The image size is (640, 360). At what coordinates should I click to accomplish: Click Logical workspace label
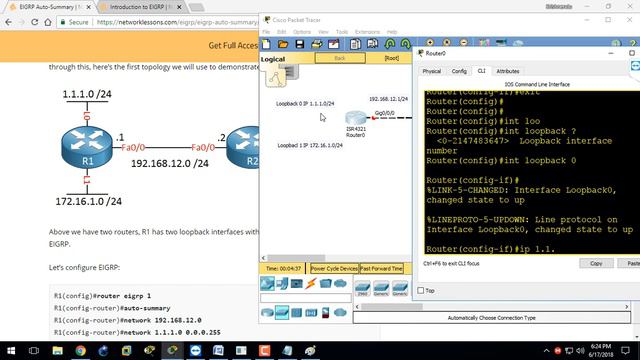pos(273,59)
